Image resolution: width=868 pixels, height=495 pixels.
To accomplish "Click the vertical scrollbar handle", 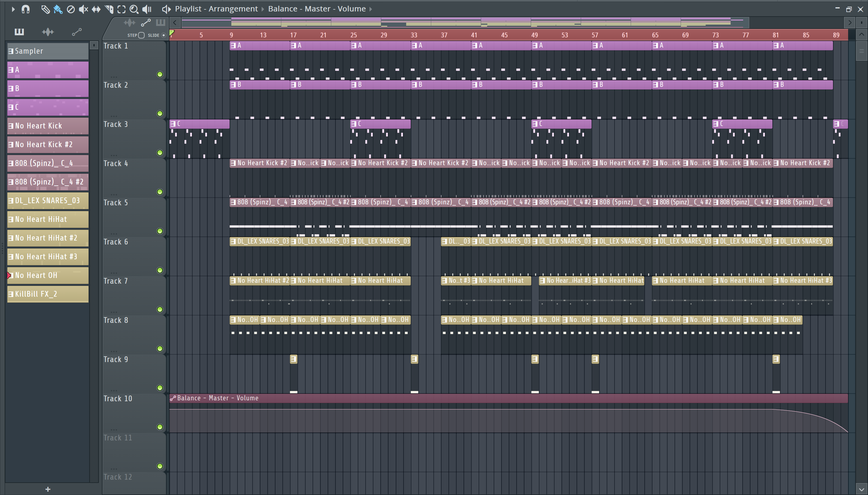I will [x=862, y=51].
